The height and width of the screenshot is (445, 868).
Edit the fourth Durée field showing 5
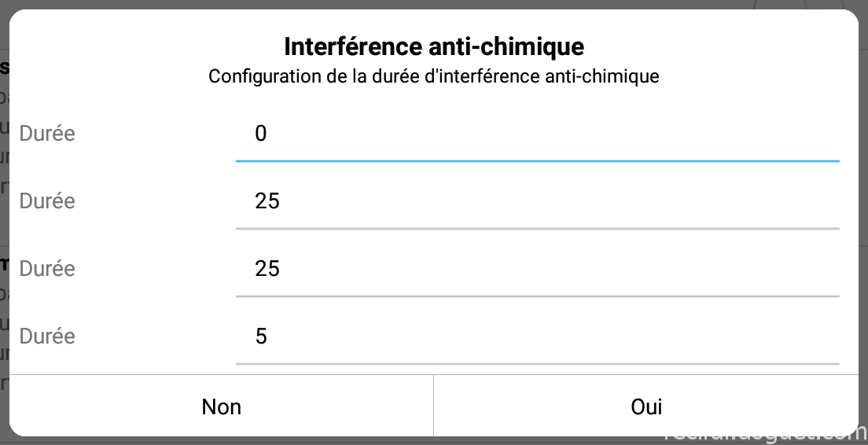click(x=538, y=337)
